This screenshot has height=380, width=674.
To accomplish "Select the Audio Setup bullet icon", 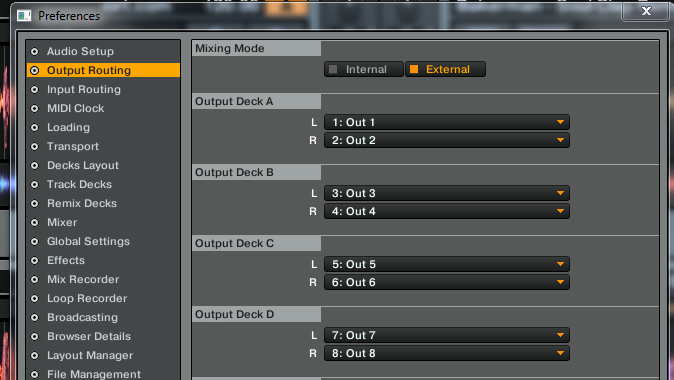I will click(x=34, y=52).
